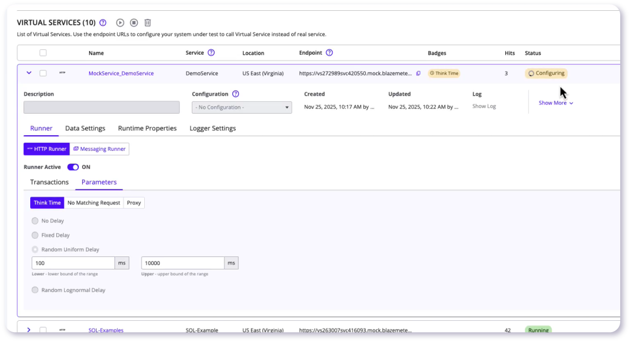Switch to the Data Settings tab
The width and height of the screenshot is (644, 343).
click(85, 128)
